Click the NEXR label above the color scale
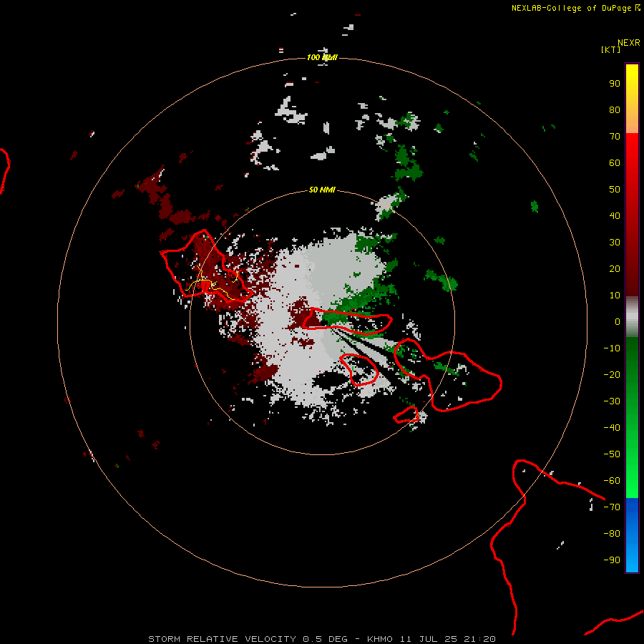The image size is (644, 644). (x=629, y=43)
